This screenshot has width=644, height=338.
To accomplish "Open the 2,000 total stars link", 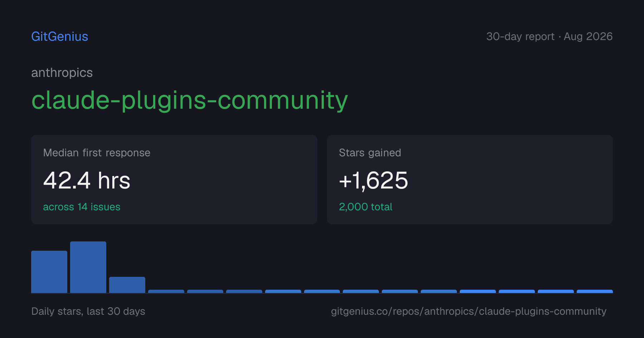I will tap(365, 207).
